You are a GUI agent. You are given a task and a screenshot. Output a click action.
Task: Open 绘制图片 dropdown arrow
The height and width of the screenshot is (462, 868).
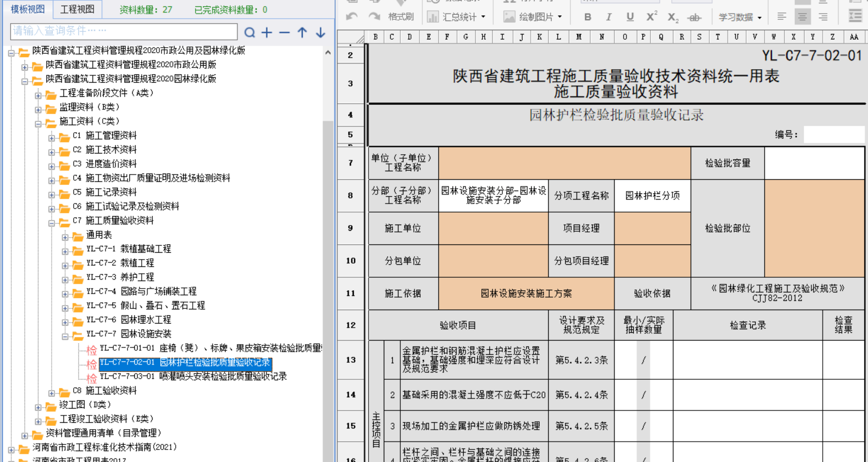560,17
